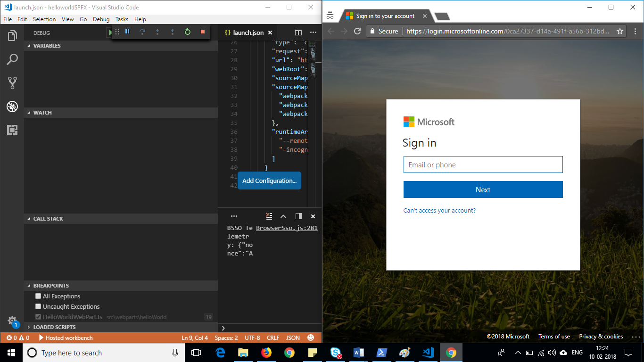Click the feedback smiley in status bar
The width and height of the screenshot is (644, 362).
311,337
